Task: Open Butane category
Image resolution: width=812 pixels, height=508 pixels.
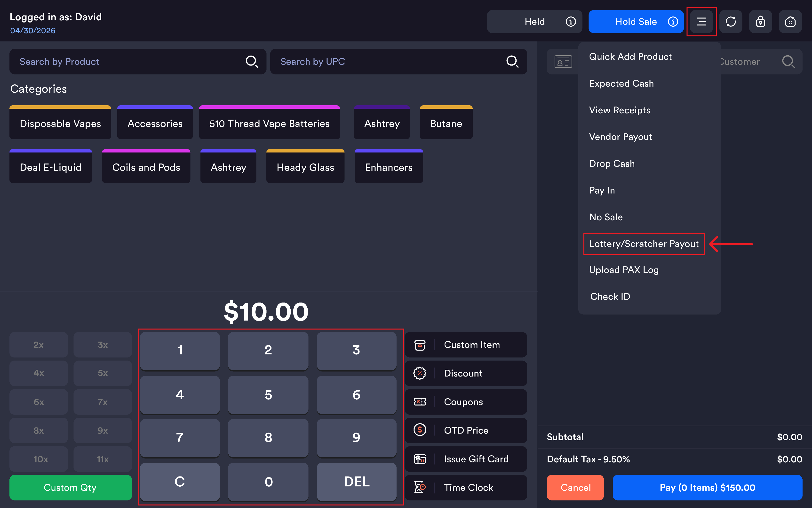Action: (x=446, y=123)
